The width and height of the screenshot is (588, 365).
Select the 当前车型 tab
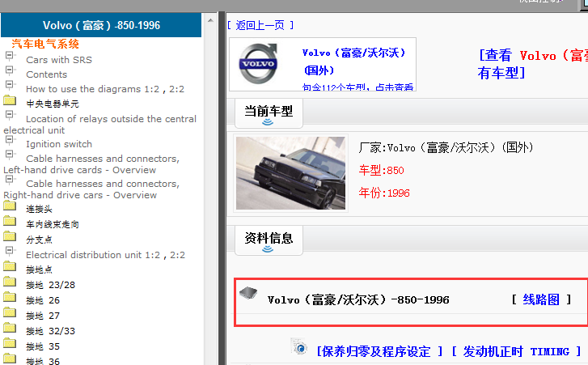click(269, 113)
